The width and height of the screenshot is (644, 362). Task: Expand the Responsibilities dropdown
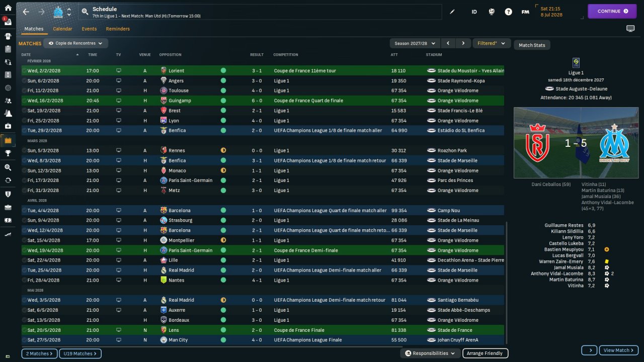430,353
